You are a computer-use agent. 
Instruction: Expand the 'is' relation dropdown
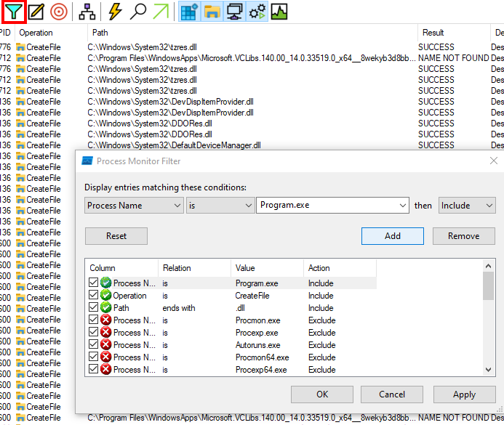click(220, 206)
